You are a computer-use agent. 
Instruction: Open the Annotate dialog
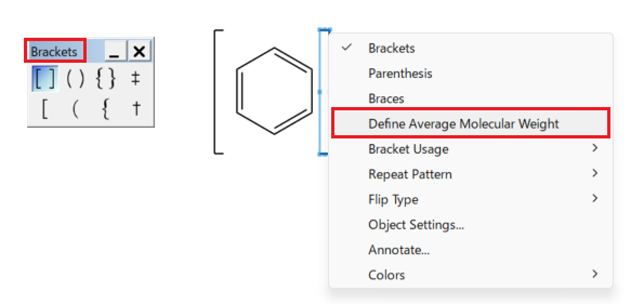(399, 250)
